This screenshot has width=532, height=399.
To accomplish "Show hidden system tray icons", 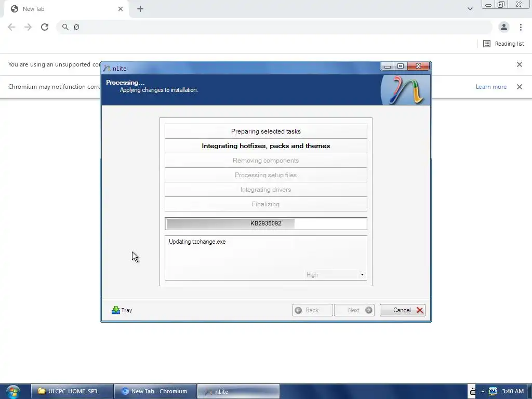I will (483, 392).
